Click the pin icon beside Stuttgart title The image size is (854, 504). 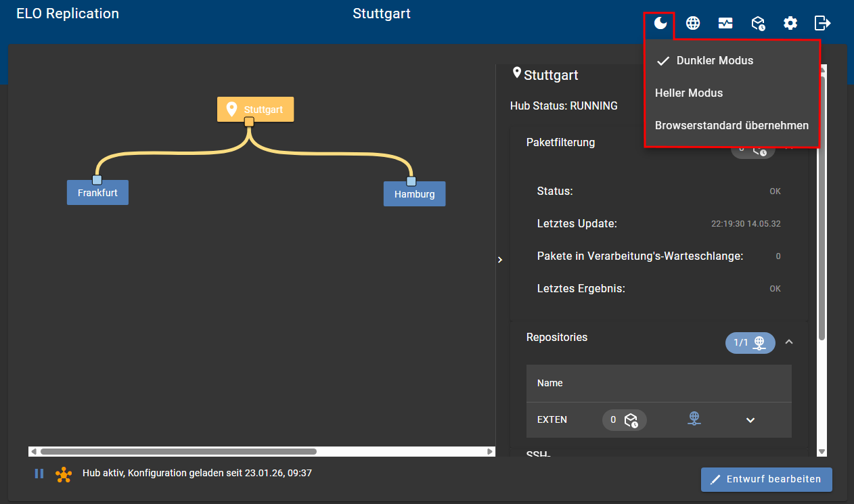tap(517, 73)
